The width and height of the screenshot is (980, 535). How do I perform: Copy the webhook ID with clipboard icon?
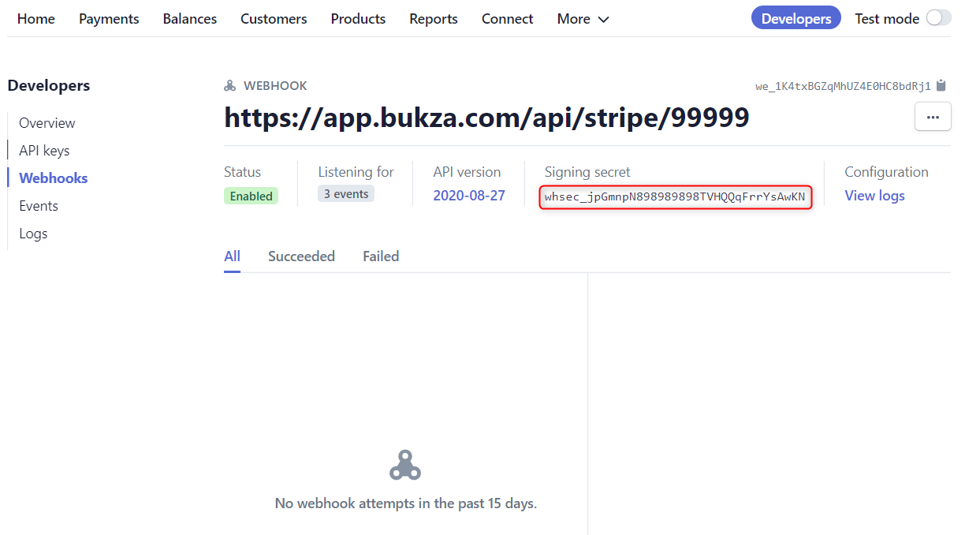click(x=941, y=86)
